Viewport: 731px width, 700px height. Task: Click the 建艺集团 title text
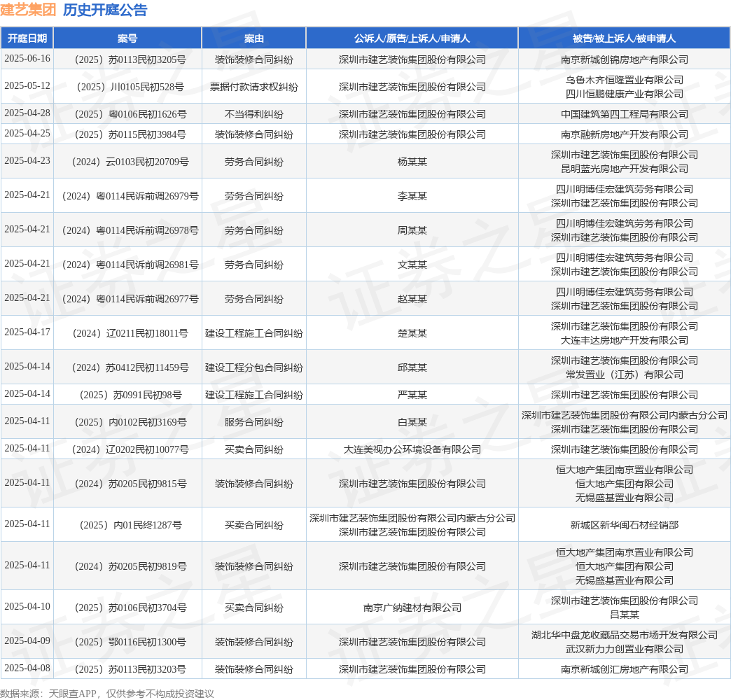pyautogui.click(x=28, y=10)
